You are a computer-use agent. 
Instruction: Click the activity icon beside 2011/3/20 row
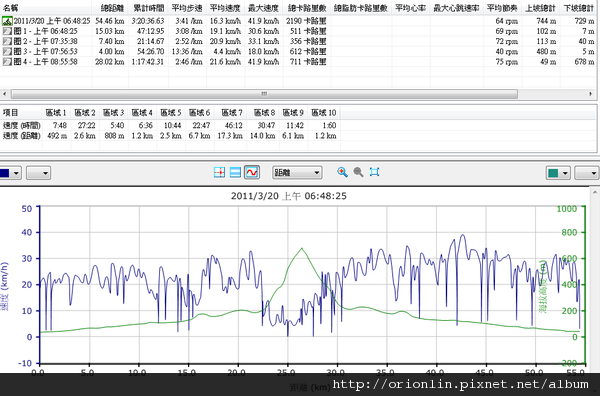7,21
